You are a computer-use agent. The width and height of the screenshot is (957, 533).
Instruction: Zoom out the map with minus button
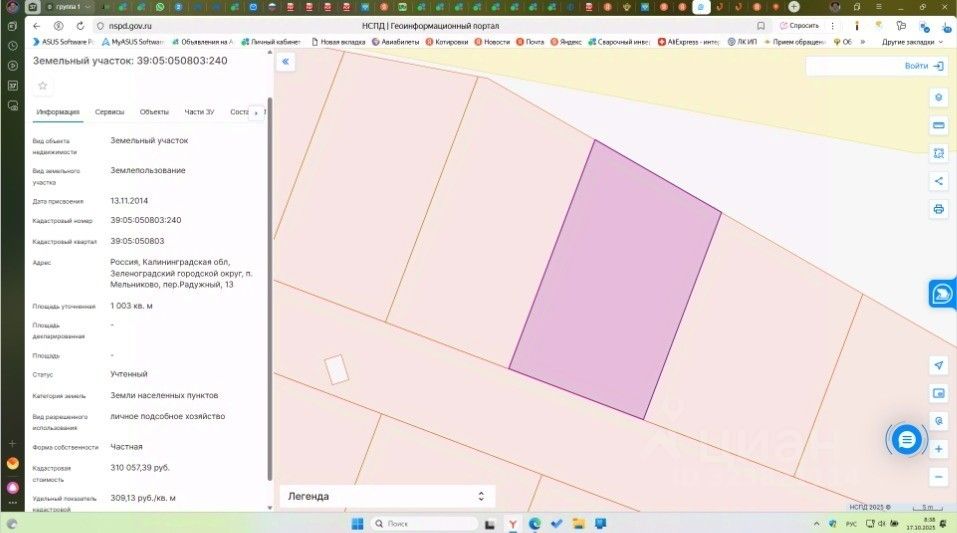(938, 477)
